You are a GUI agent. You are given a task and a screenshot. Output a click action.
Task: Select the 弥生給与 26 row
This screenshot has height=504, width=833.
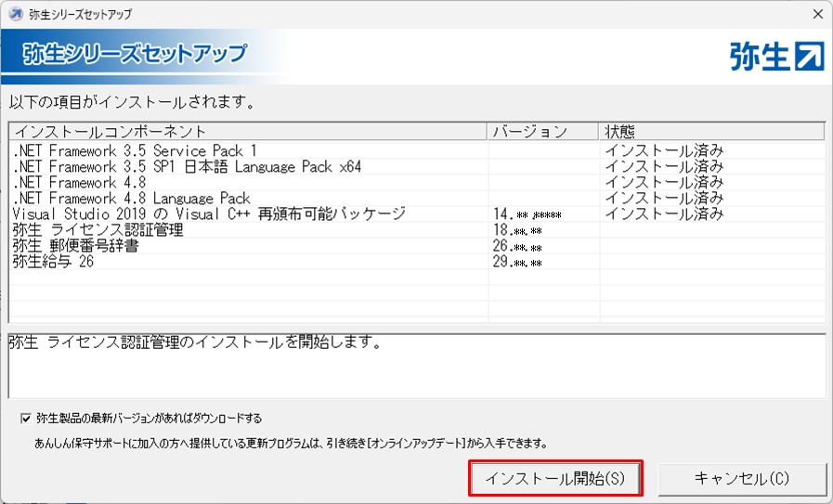coord(54,262)
